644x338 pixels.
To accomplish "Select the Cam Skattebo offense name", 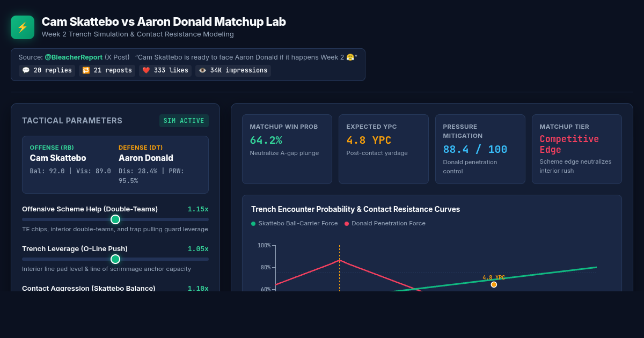I will point(58,158).
